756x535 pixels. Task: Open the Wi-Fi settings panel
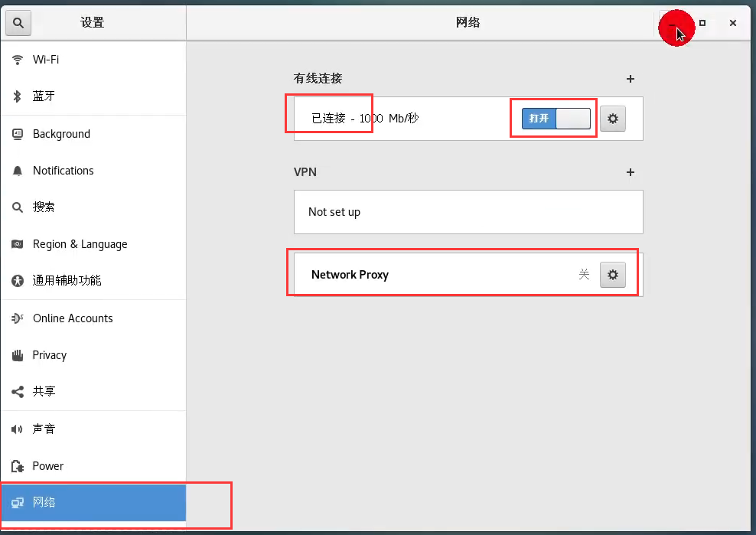pos(93,60)
